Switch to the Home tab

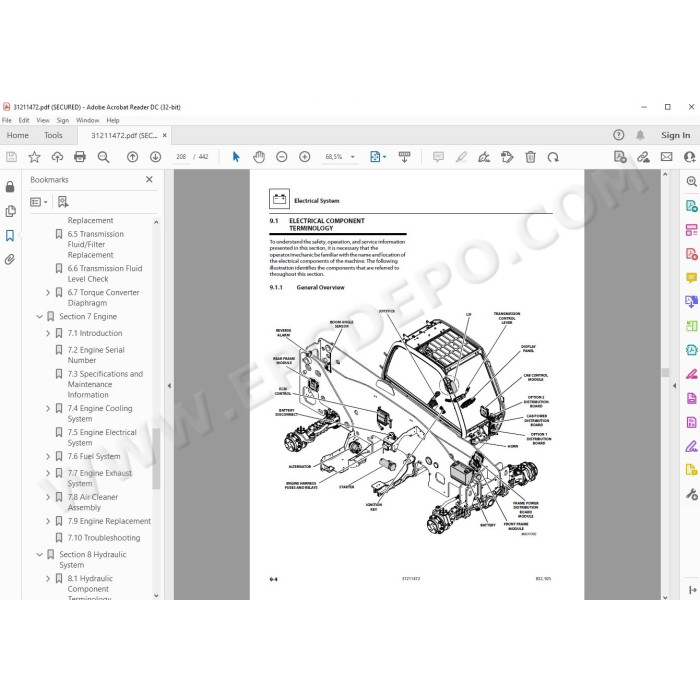[17, 135]
